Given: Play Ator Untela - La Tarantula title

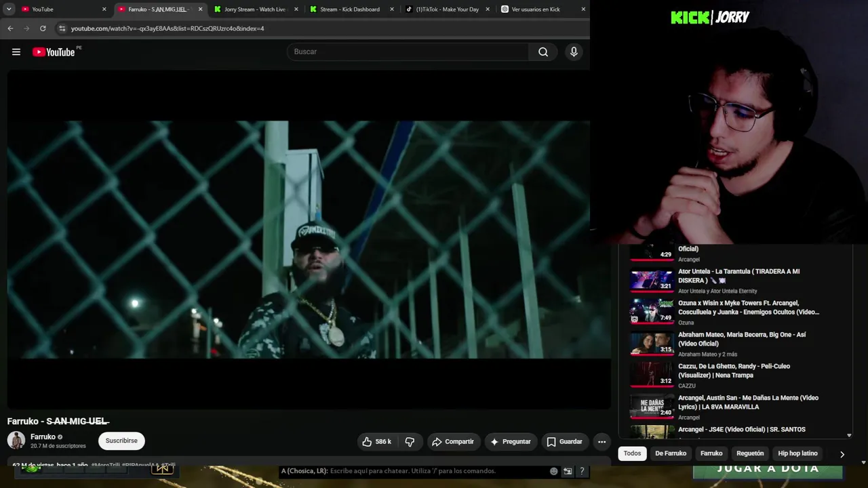Looking at the screenshot, I should (739, 276).
